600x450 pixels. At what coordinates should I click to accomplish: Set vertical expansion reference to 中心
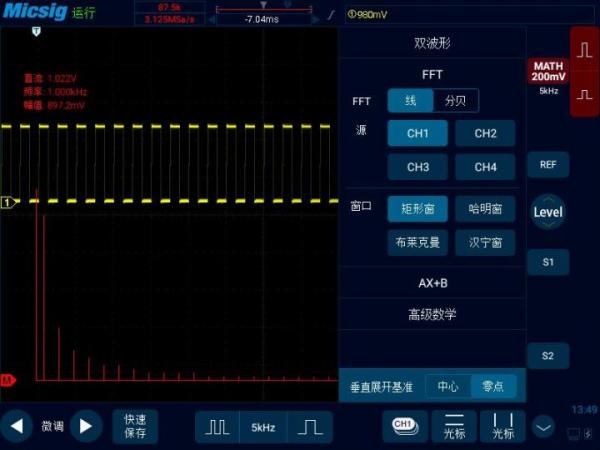tap(448, 386)
